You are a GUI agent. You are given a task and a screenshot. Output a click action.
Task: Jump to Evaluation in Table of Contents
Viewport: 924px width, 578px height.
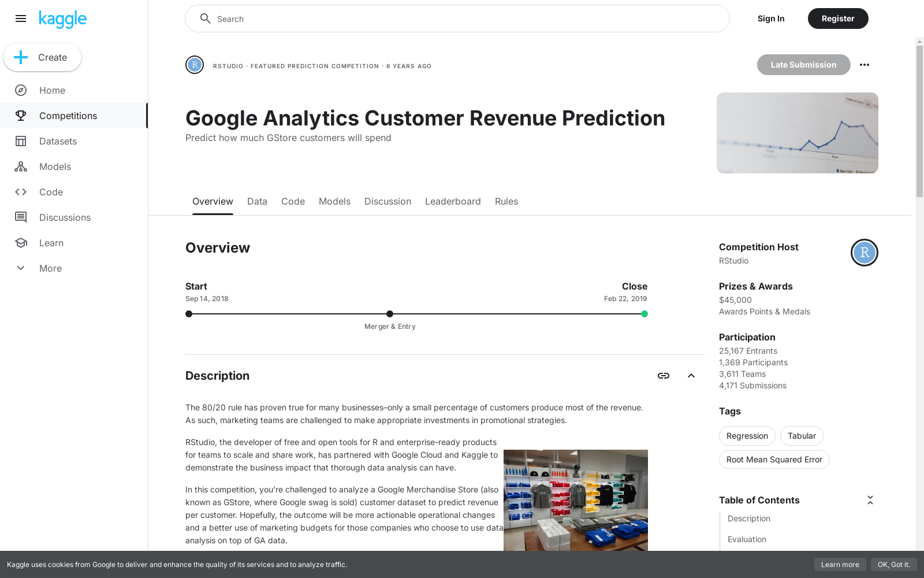[x=747, y=539]
